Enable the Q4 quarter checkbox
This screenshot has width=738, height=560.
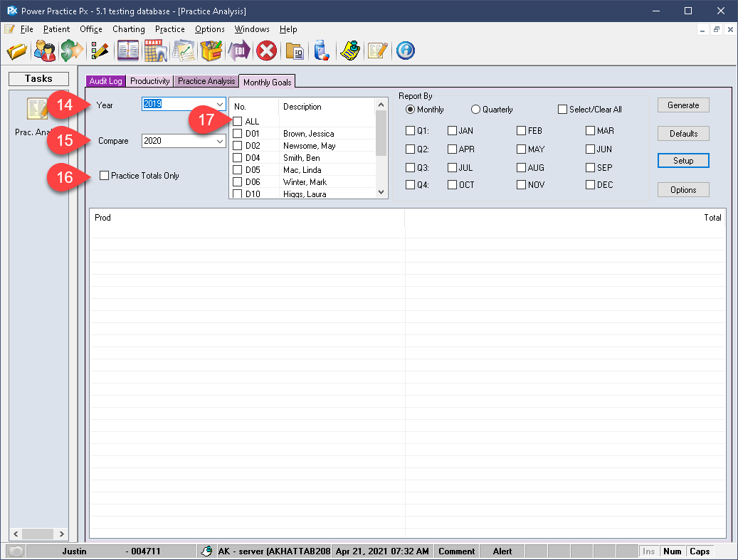(410, 184)
